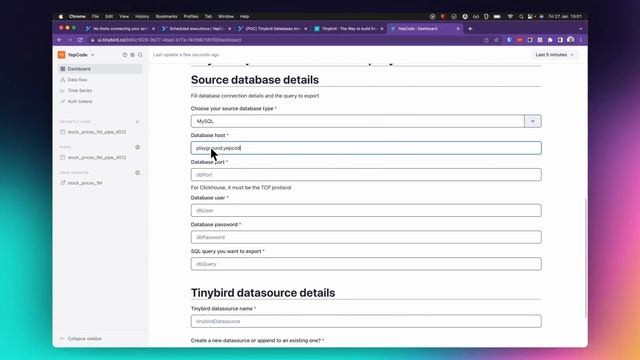The image size is (640, 360).
Task: Add a new pipe with the Pipes plus icon
Action: tap(138, 147)
